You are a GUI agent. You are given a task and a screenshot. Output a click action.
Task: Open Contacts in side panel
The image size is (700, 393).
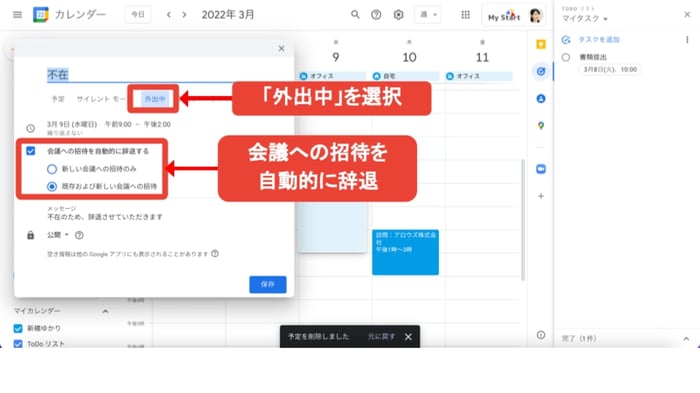[x=541, y=99]
